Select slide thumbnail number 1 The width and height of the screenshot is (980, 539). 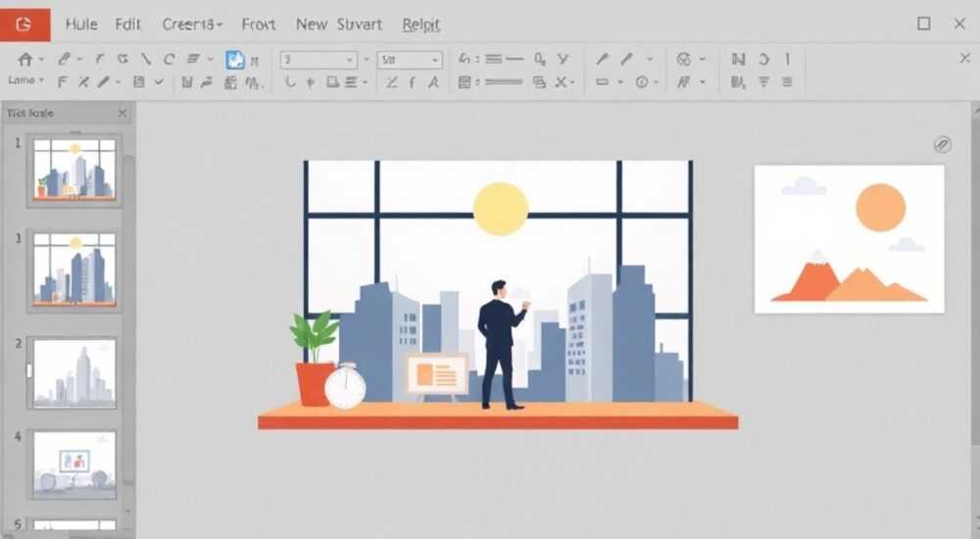point(74,169)
